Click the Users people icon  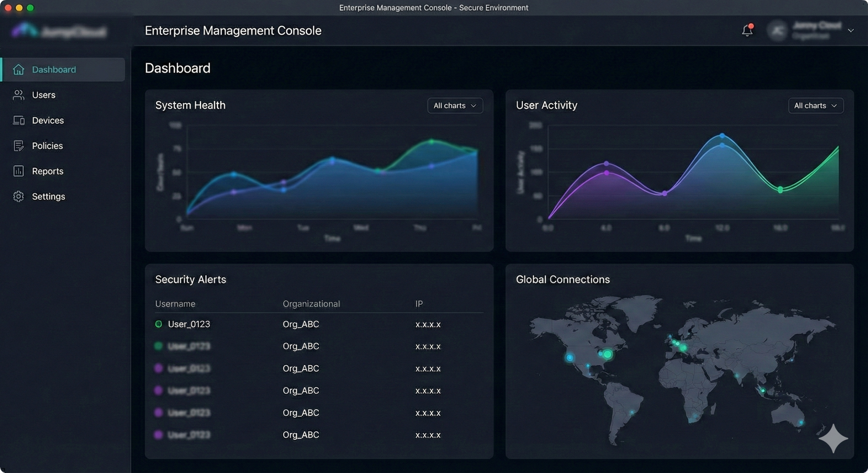pyautogui.click(x=18, y=95)
